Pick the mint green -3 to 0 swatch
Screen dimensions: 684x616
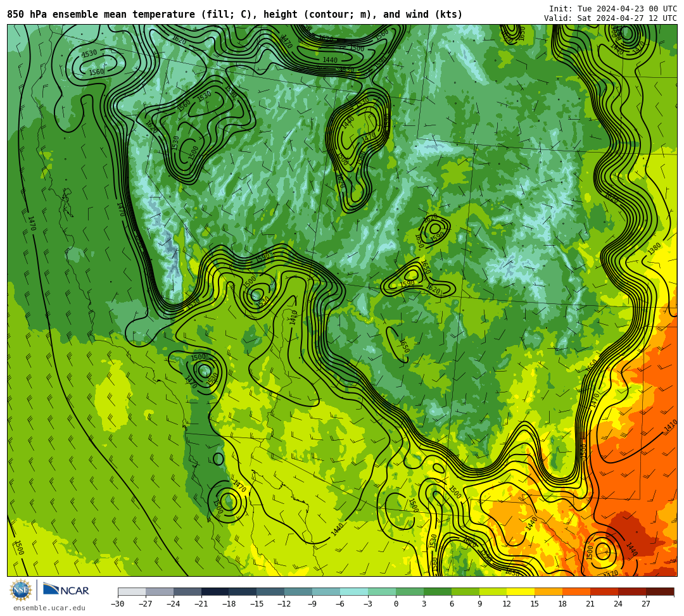click(382, 591)
